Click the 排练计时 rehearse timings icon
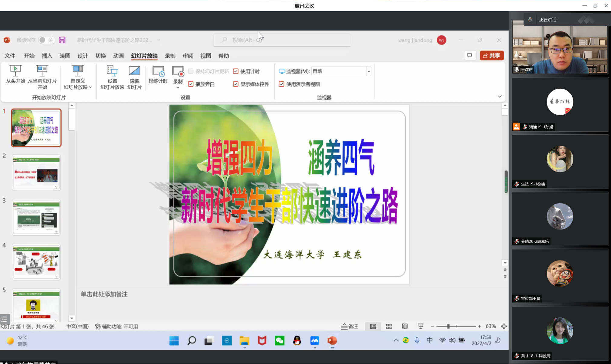This screenshot has height=364, width=611. pos(158,71)
